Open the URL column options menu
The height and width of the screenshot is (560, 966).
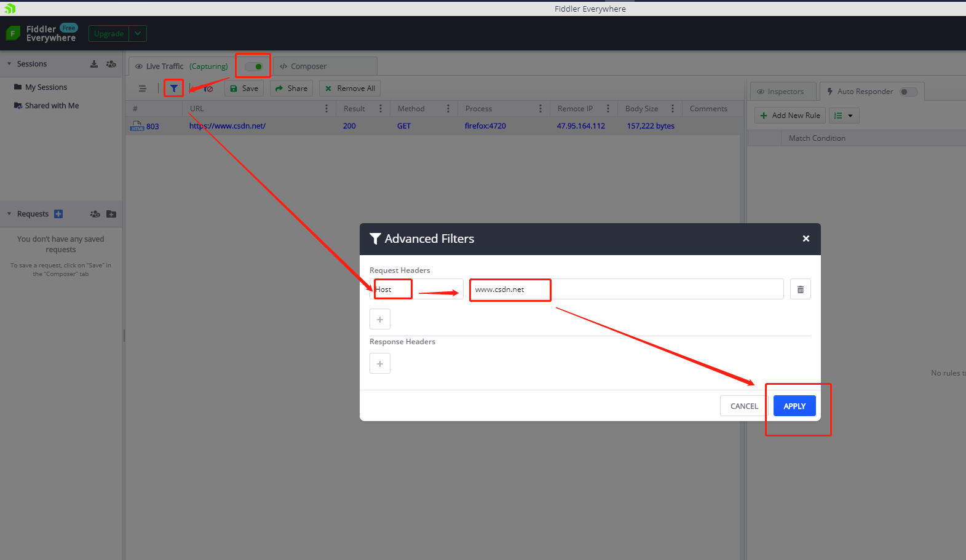(327, 109)
